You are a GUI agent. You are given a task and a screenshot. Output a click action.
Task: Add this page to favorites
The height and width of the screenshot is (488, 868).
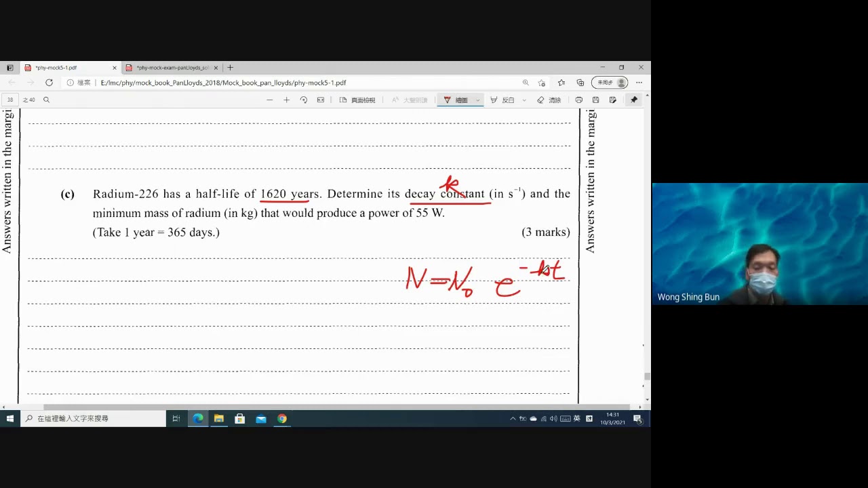[x=541, y=83]
